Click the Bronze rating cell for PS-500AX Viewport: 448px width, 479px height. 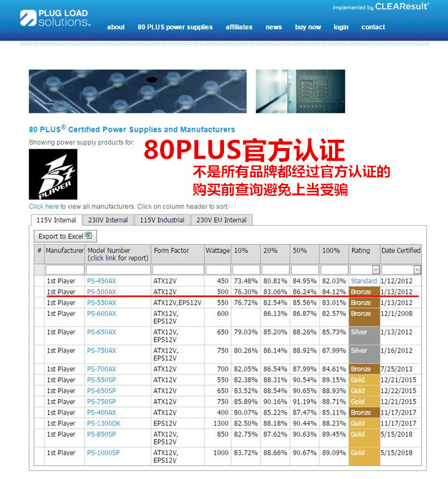point(364,291)
